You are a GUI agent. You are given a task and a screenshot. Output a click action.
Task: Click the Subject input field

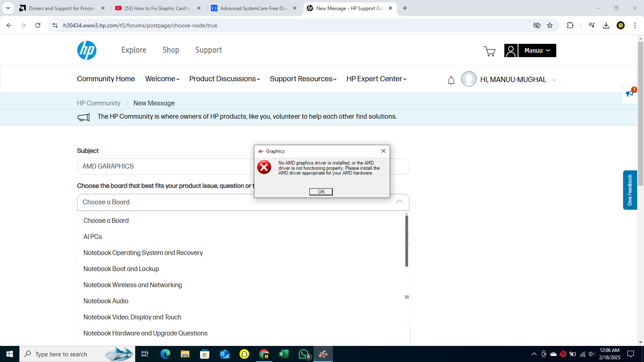click(x=243, y=167)
